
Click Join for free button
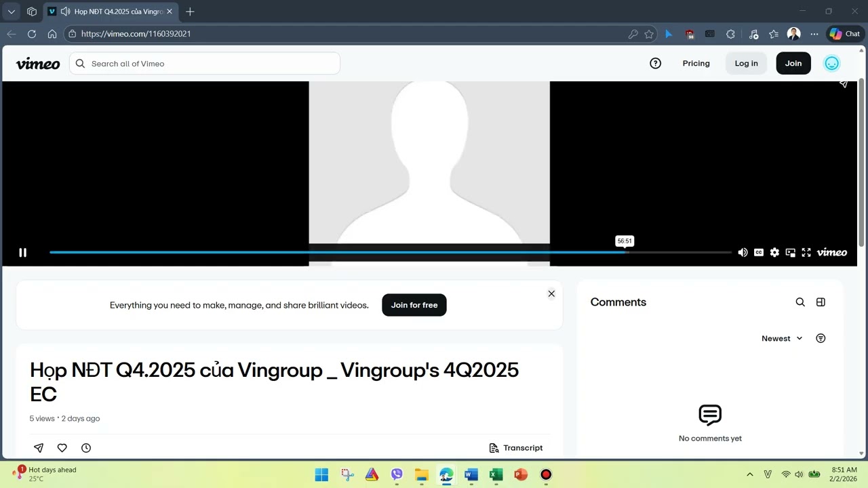click(414, 305)
